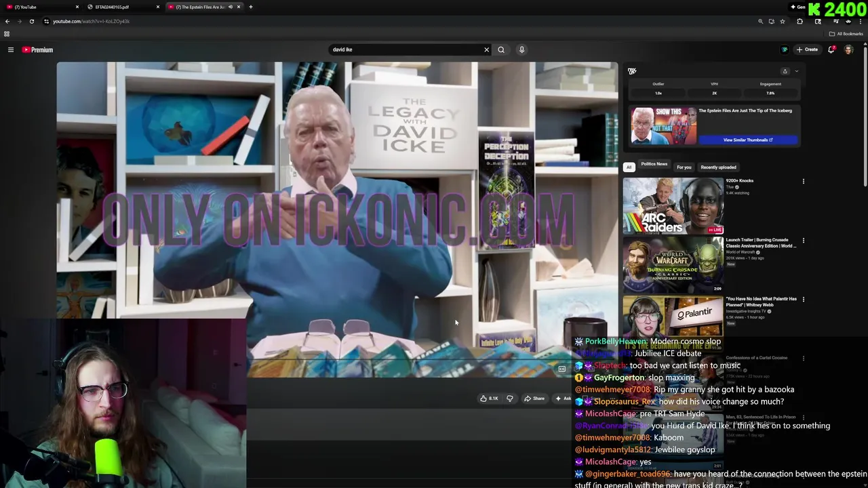Viewport: 868px width, 488px height.
Task: Click the extension logo in the analytics panel
Action: pyautogui.click(x=632, y=71)
